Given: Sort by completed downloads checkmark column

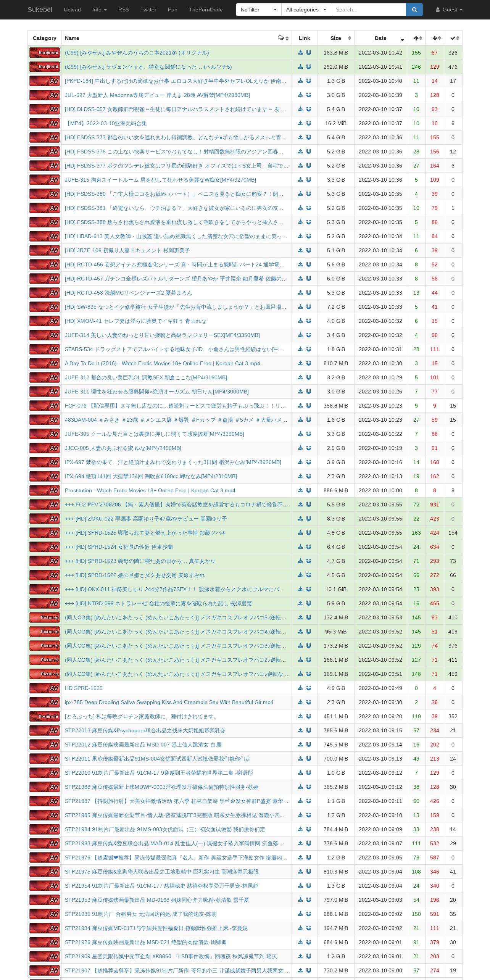Looking at the screenshot, I should point(453,38).
